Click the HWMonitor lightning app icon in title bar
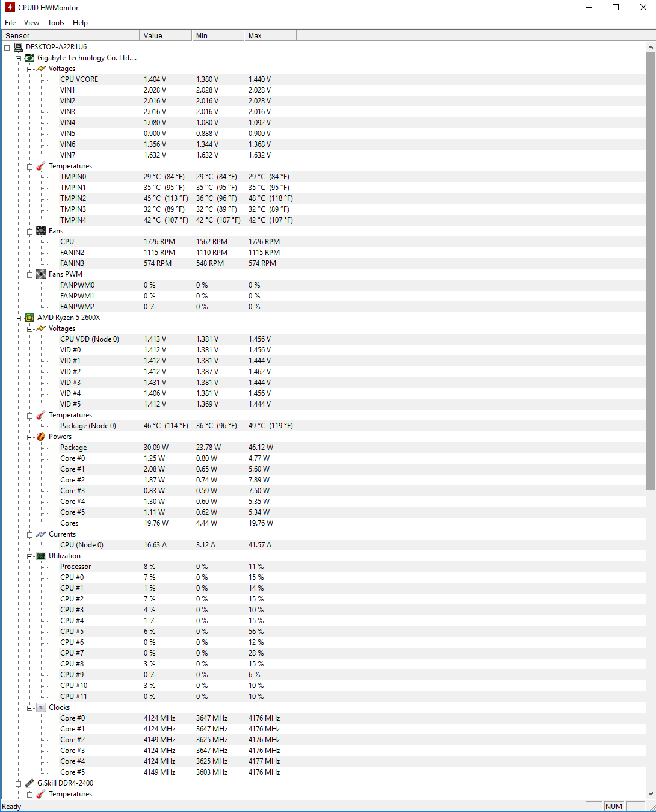The height and width of the screenshot is (812, 656). [x=10, y=7]
